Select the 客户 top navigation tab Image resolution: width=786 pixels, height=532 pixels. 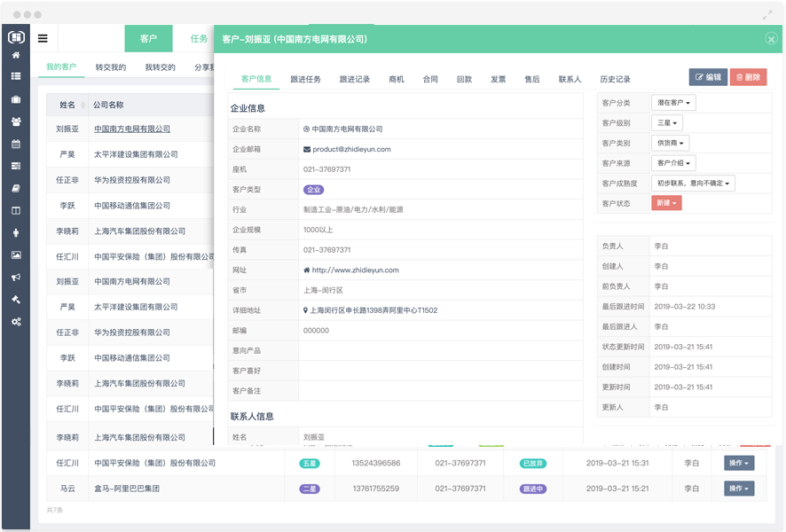(148, 39)
